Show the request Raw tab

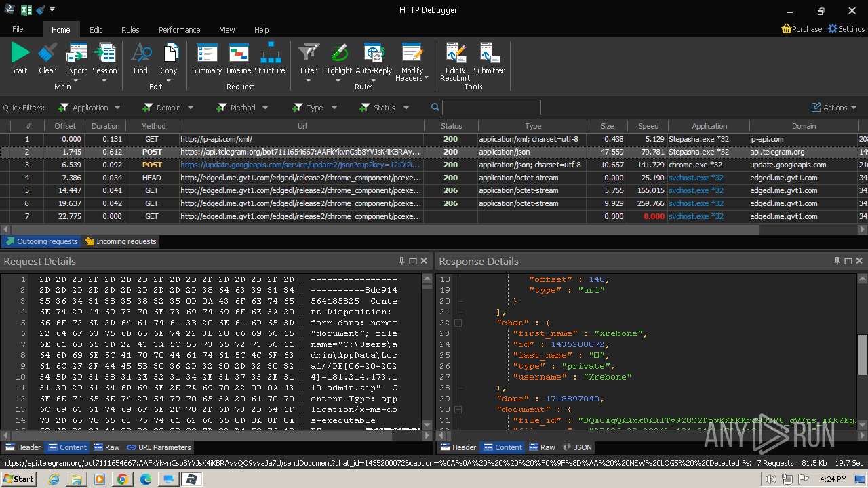[x=106, y=447]
